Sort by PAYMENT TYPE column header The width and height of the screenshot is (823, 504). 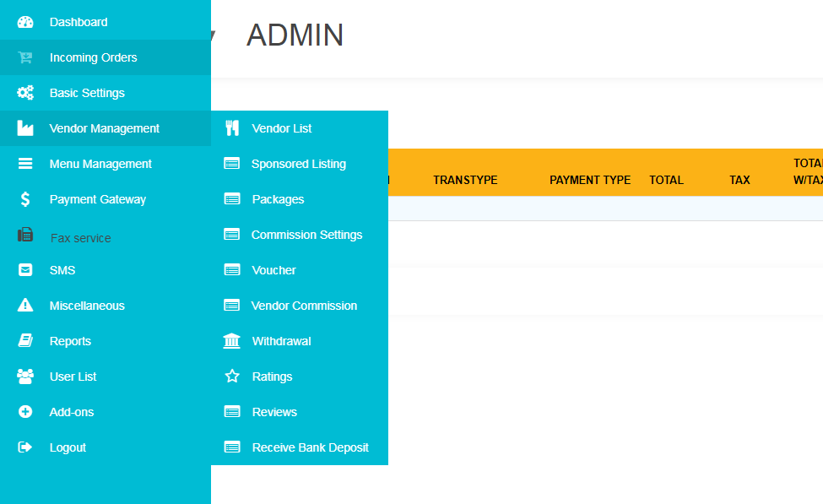point(589,180)
